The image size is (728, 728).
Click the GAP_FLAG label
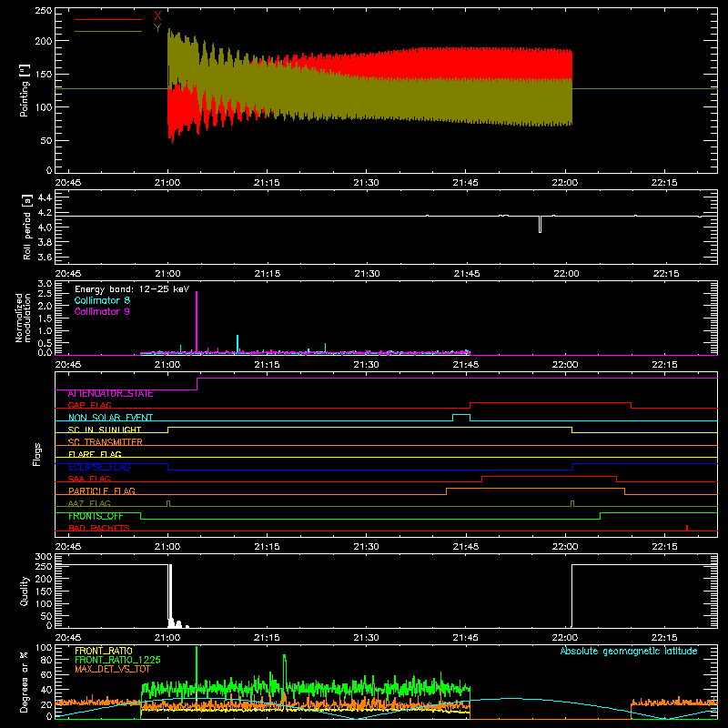pos(89,405)
